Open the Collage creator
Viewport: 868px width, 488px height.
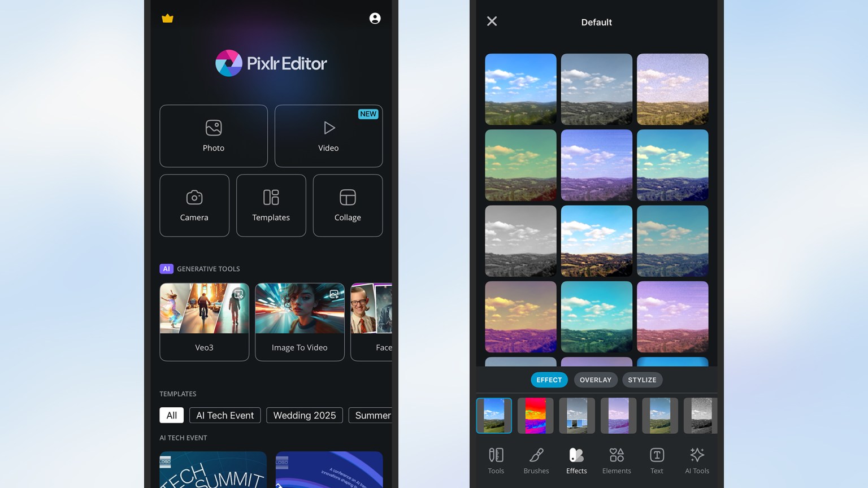348,205
